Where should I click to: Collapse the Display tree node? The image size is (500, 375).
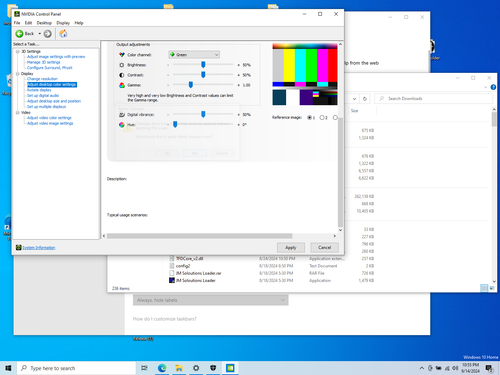click(x=18, y=74)
